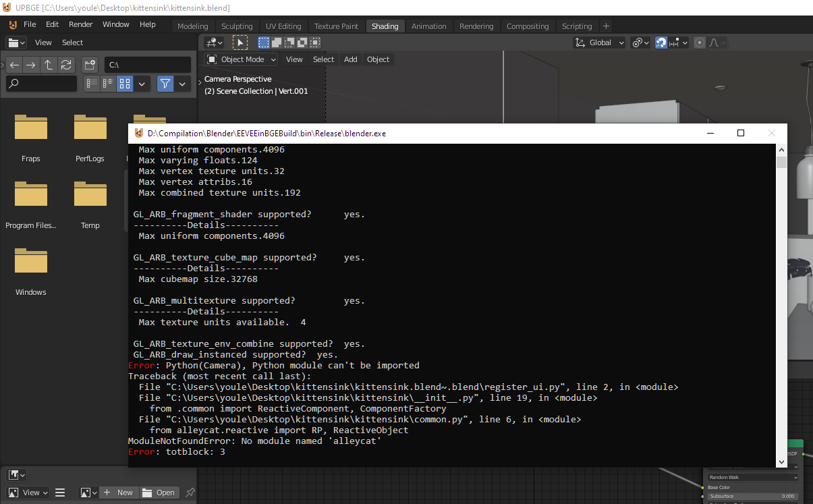The width and height of the screenshot is (813, 504).
Task: Click the file browser search field
Action: [x=42, y=84]
